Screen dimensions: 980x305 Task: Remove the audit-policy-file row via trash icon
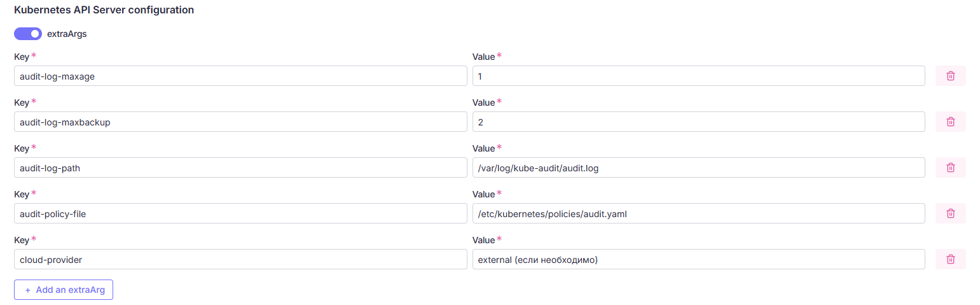pos(950,213)
